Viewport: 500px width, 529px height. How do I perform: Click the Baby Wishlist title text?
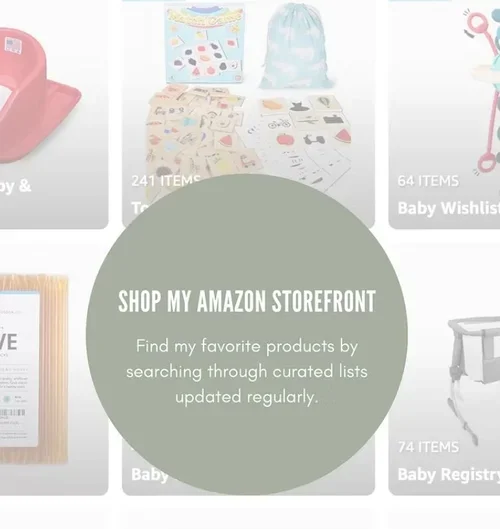tap(449, 208)
